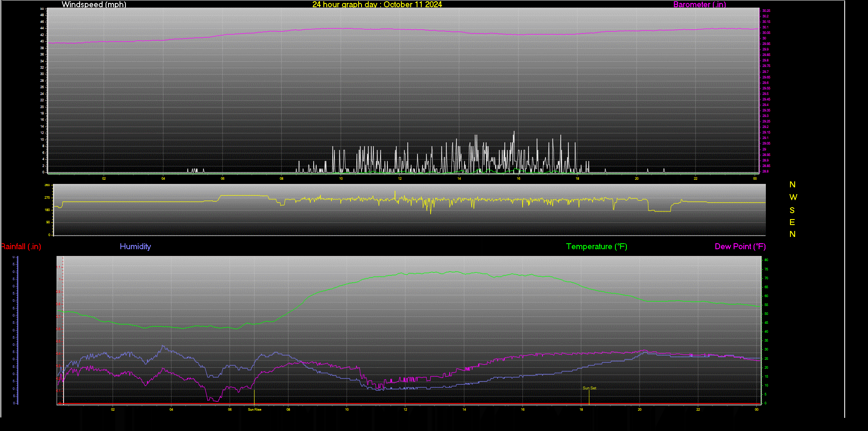Image resolution: width=868 pixels, height=431 pixels.
Task: Click the W compass direction label
Action: click(793, 197)
